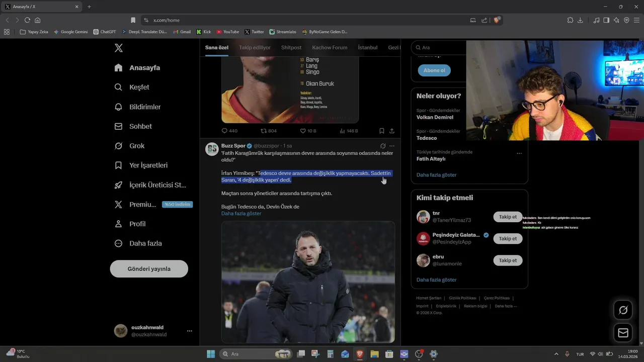Viewport: 644px width, 362px height.
Task: View analytics showing 146 B views
Action: 349,131
